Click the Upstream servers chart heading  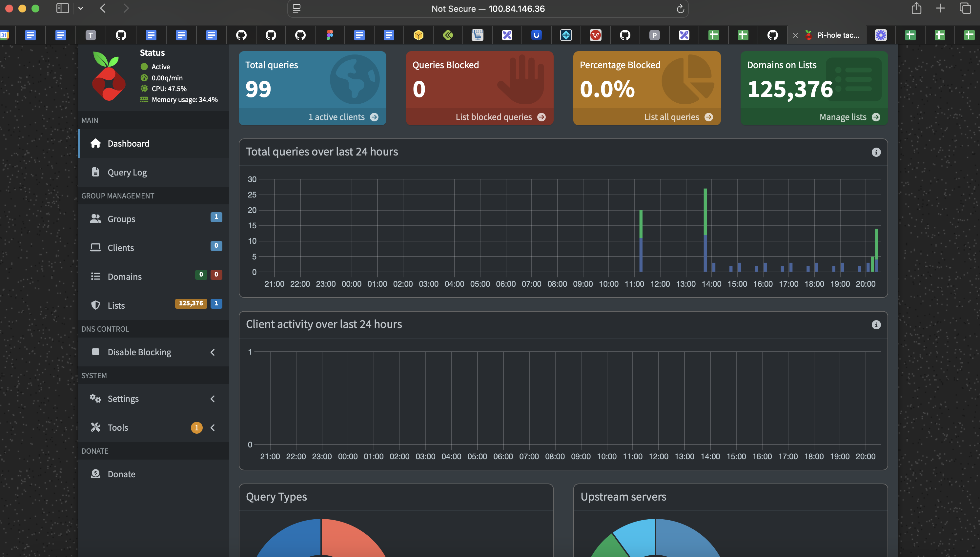pyautogui.click(x=623, y=497)
